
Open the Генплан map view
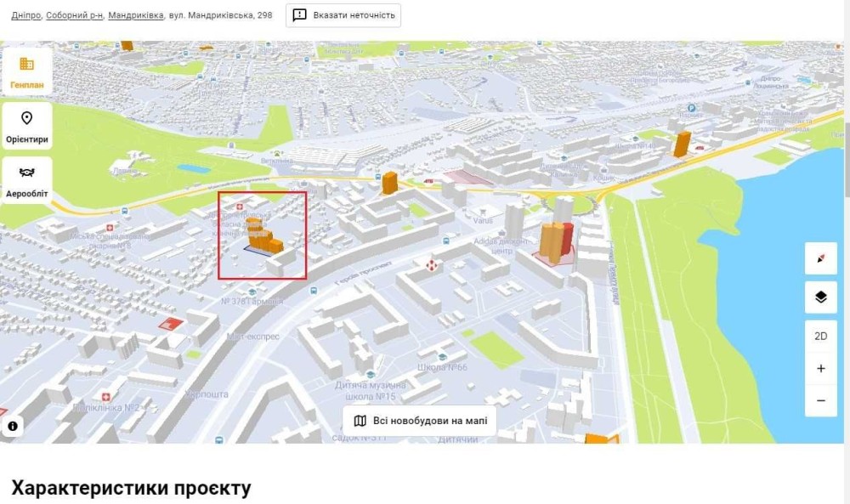click(x=26, y=71)
